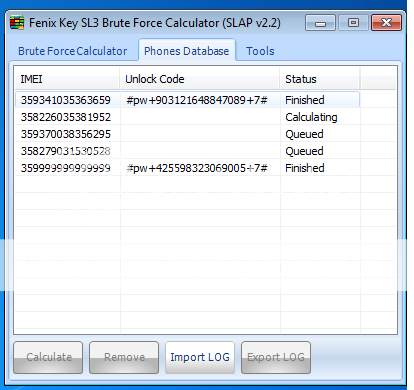The height and width of the screenshot is (390, 414).
Task: Select the Phones Database tab
Action: [187, 51]
